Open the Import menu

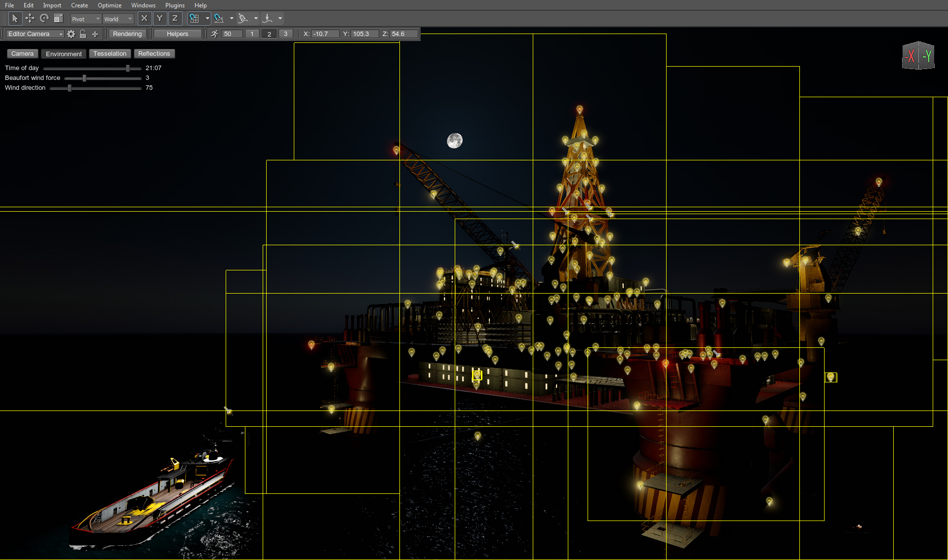click(52, 5)
